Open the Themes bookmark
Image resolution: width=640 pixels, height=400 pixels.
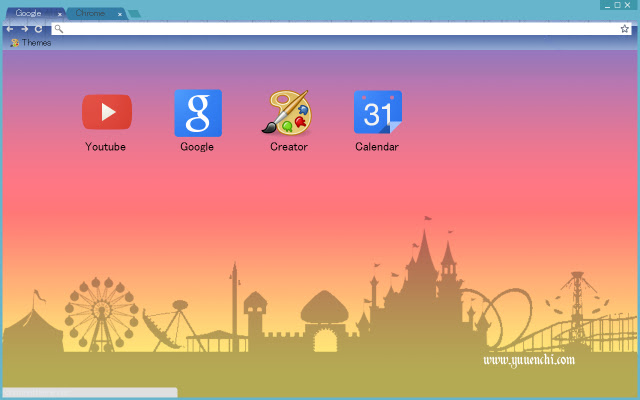click(31, 42)
